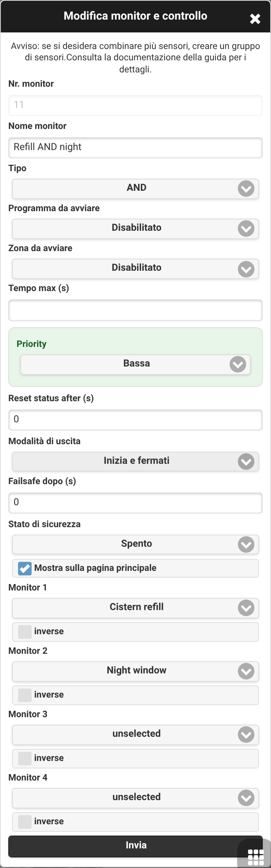Viewport: 271px width, 868px height.
Task: Click chevron icon of Programma da avviare
Action: coord(246,229)
